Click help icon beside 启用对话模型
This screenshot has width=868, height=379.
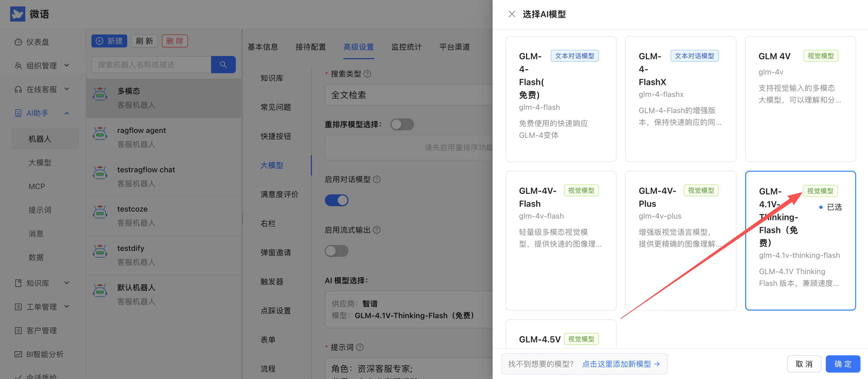[377, 179]
